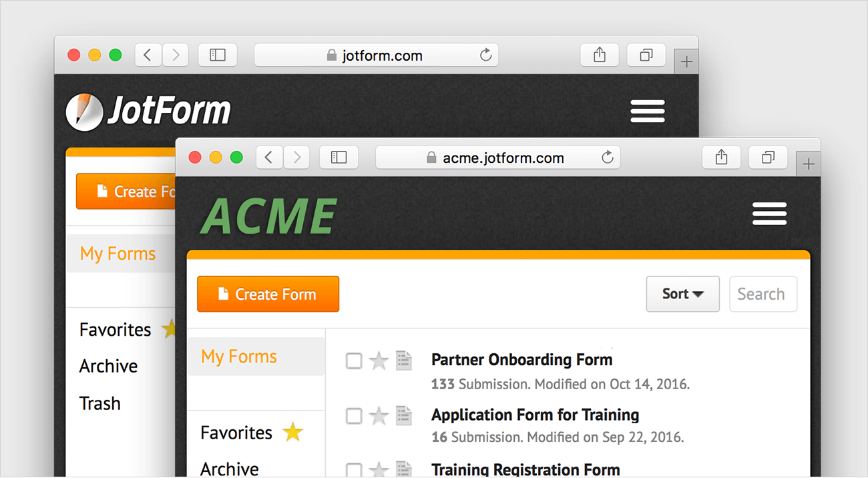Check the Application Form for Training checkbox
Image resolution: width=868 pixels, height=478 pixels.
pos(354,416)
